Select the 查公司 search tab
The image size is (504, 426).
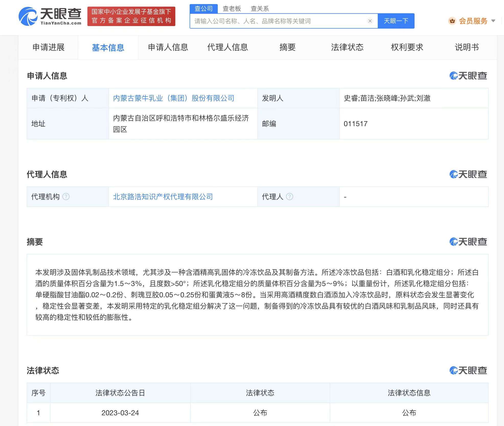pos(204,8)
